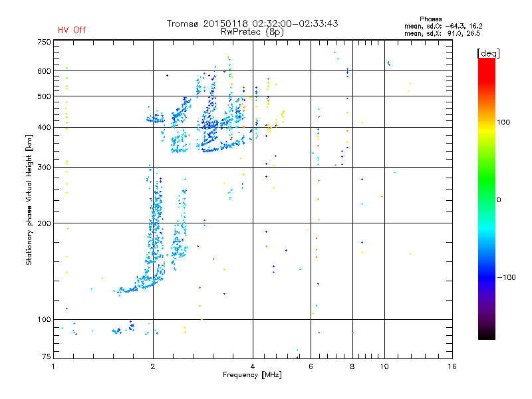
Task: Click the 'Stationary phase Virtual Height [km]' axis title
Action: point(29,199)
